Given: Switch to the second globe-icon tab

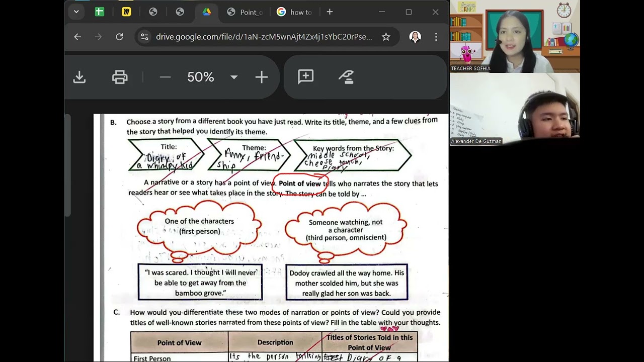Looking at the screenshot, I should coord(180,12).
